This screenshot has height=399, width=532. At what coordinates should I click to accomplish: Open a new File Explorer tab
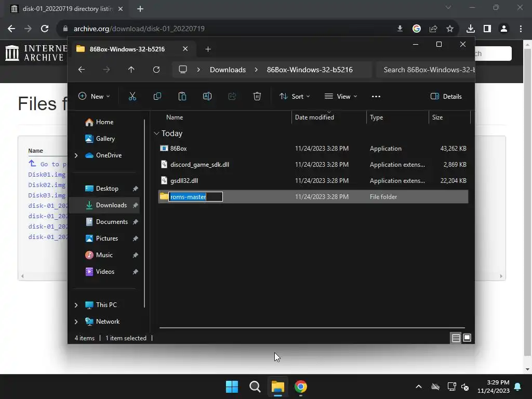click(x=208, y=49)
